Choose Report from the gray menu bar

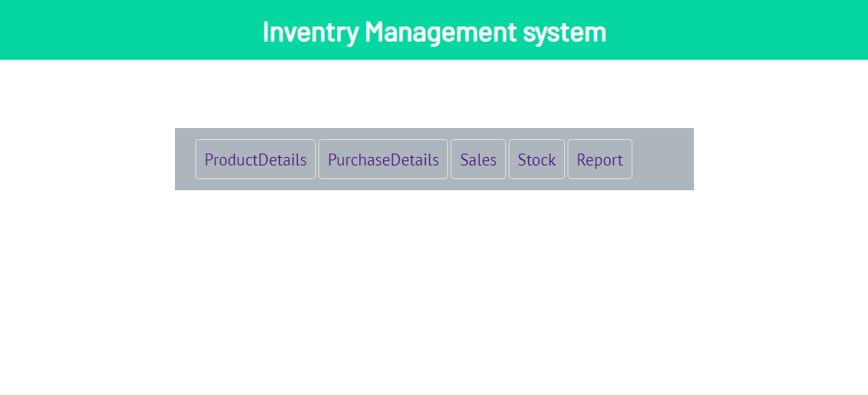599,160
